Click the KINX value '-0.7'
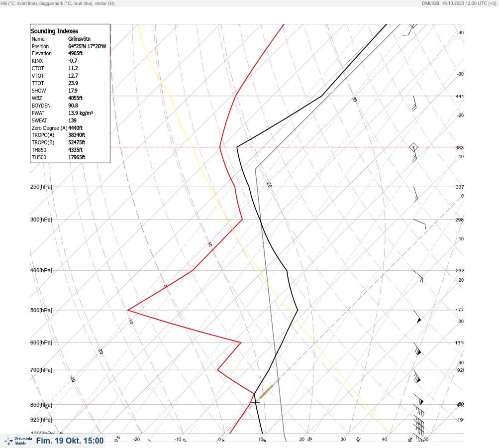Image resolution: width=499 pixels, height=448 pixels. [73, 61]
